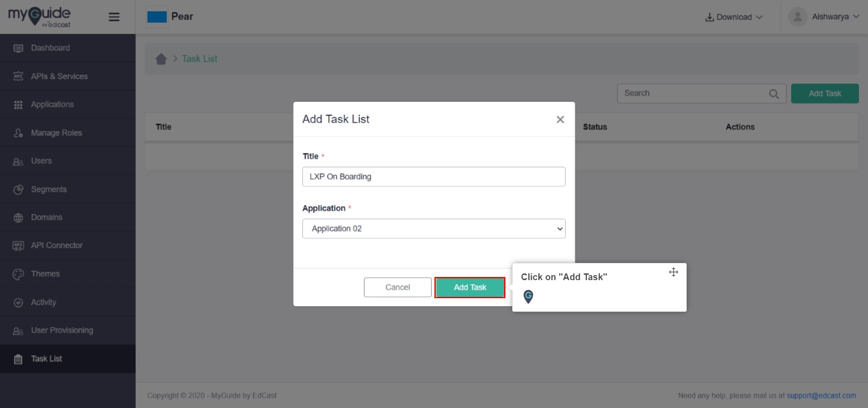Expand the Application 02 dropdown
Screen dimensions: 868x408
click(434, 229)
